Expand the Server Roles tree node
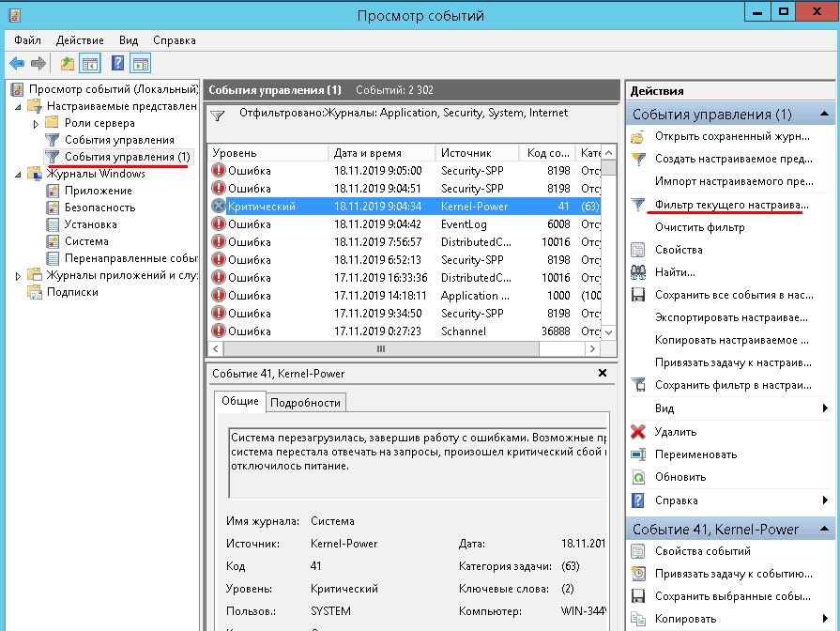This screenshot has width=840, height=631. 37,123
